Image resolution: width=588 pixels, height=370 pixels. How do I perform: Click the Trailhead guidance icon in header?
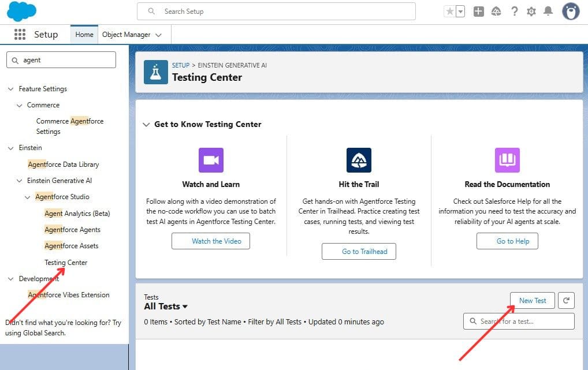496,12
